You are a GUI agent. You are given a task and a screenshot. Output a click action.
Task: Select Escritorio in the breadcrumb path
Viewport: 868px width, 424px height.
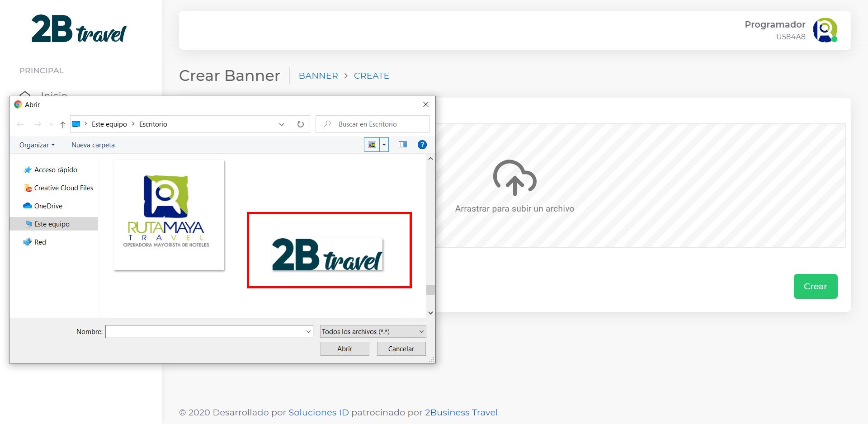click(153, 124)
